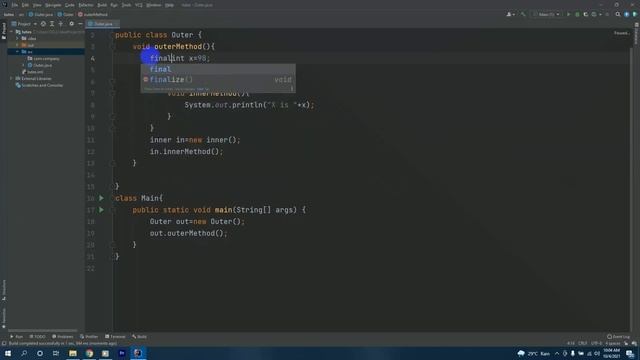This screenshot has width=640, height=360.
Task: Open the Run menu
Action: (x=114, y=5)
